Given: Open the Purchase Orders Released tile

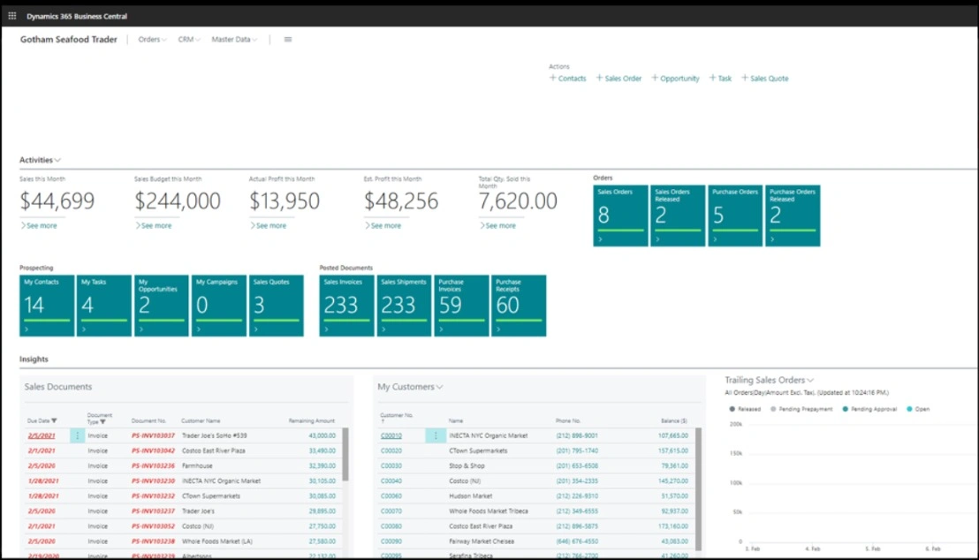Looking at the screenshot, I should tap(793, 216).
